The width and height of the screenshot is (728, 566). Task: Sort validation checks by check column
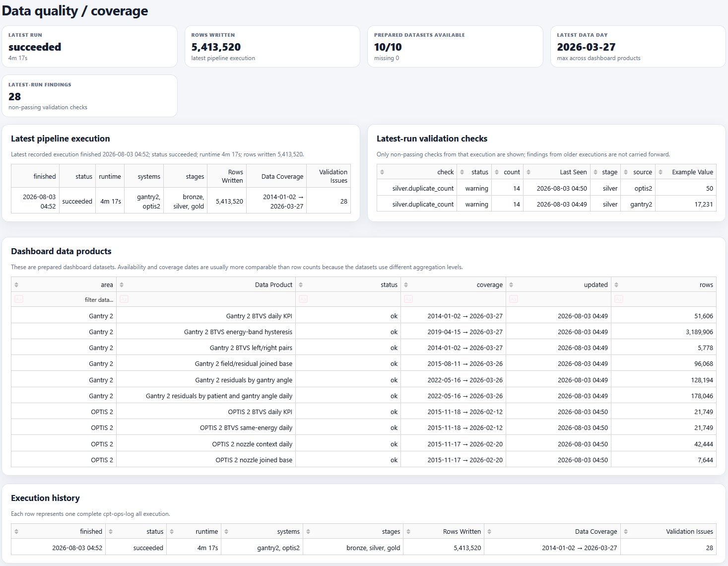[x=382, y=172]
